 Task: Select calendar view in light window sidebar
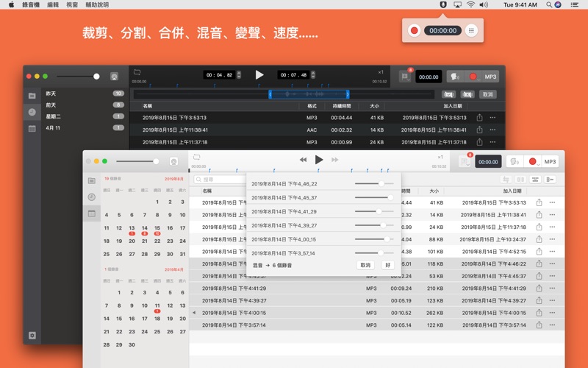[91, 213]
